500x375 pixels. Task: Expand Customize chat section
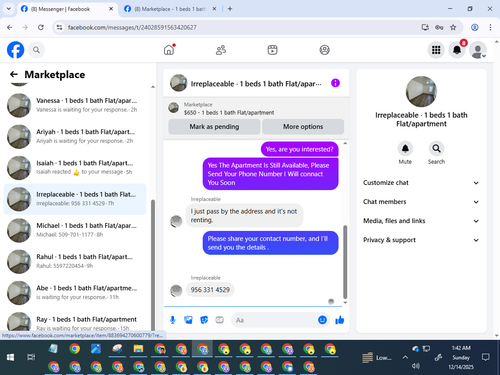[421, 183]
